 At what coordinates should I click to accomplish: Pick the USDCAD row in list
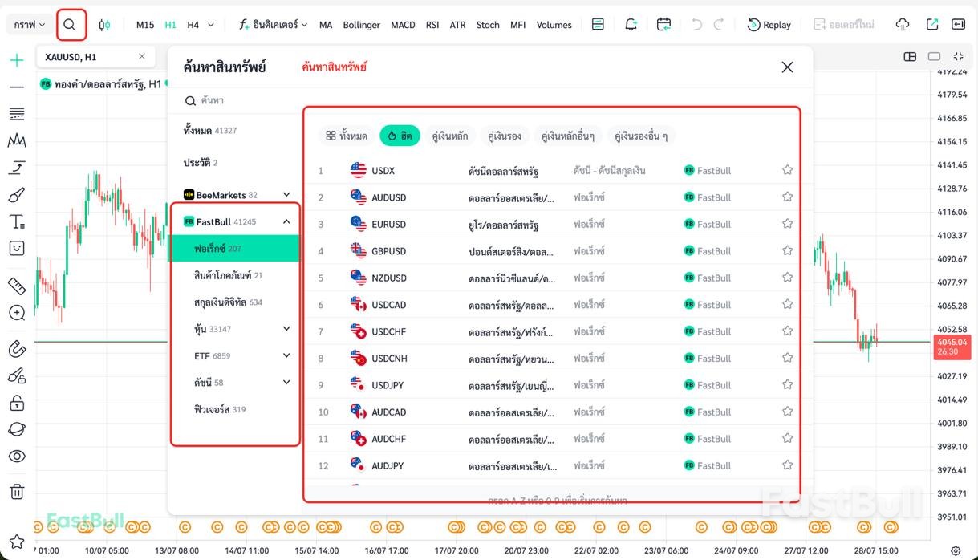553,304
